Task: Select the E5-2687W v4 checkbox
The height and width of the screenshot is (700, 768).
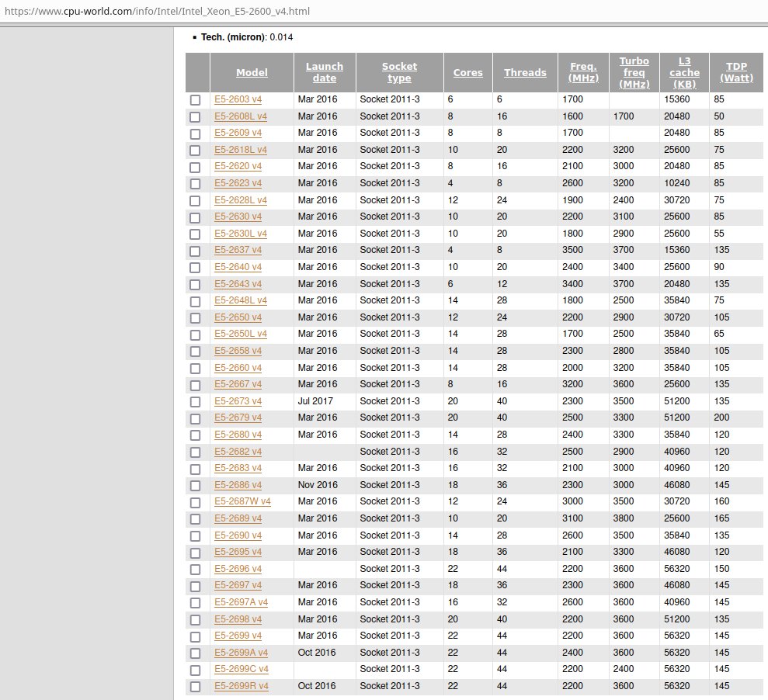Action: (196, 502)
